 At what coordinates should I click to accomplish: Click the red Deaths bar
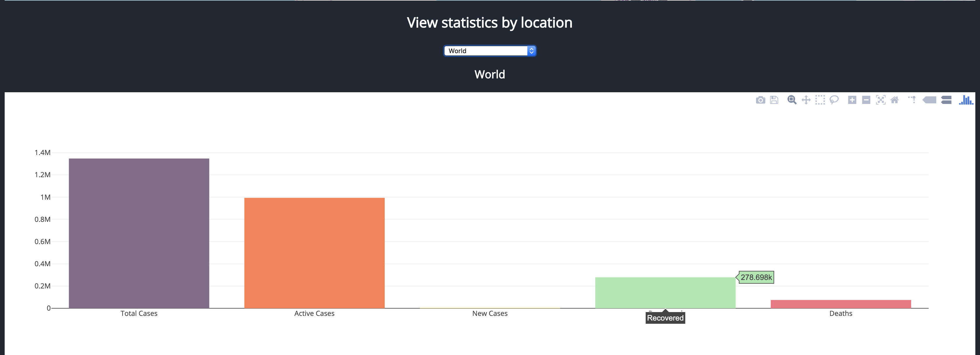(x=841, y=304)
